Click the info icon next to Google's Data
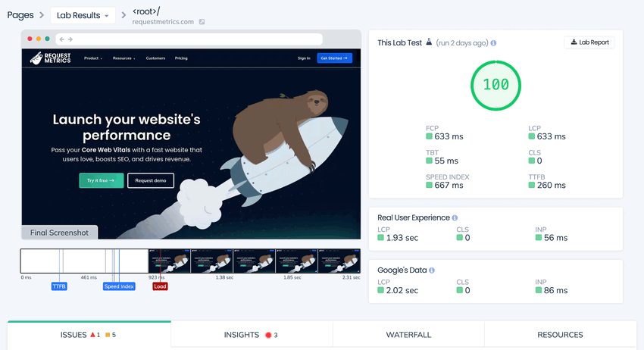 [432, 270]
